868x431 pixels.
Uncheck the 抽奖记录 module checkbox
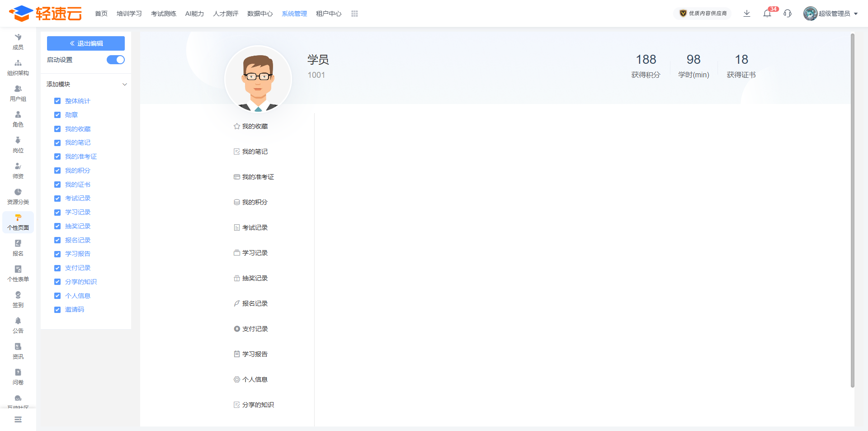(57, 226)
